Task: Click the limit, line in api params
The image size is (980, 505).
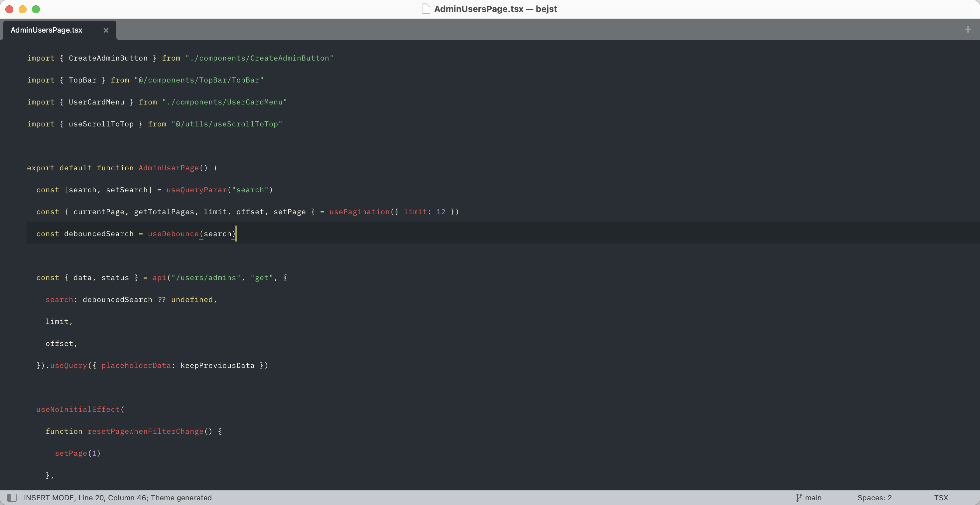Action: pyautogui.click(x=59, y=321)
